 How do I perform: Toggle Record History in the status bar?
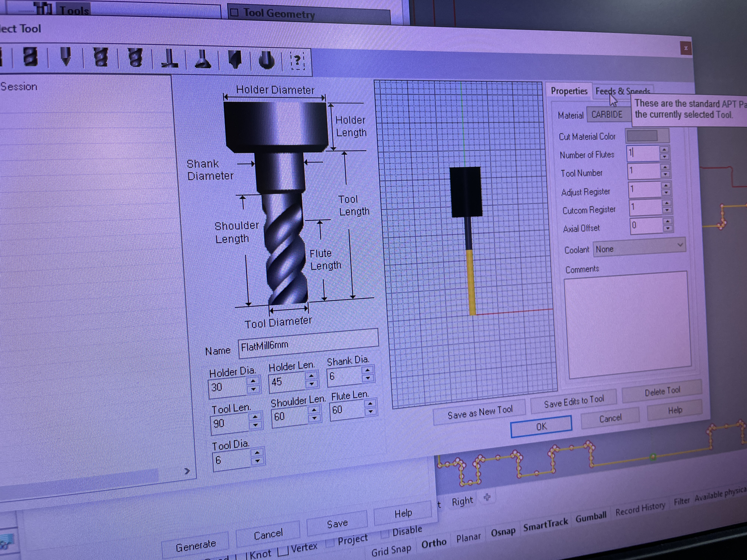click(x=640, y=509)
